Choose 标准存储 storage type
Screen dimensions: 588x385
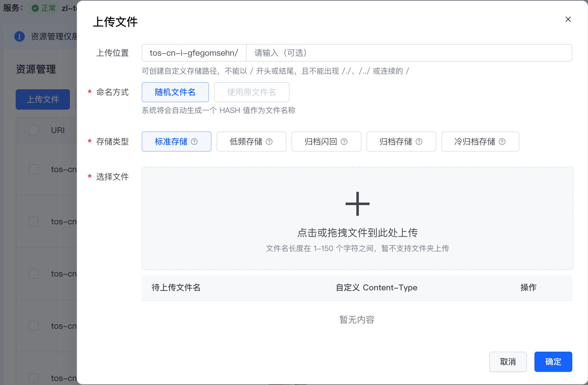coord(171,142)
